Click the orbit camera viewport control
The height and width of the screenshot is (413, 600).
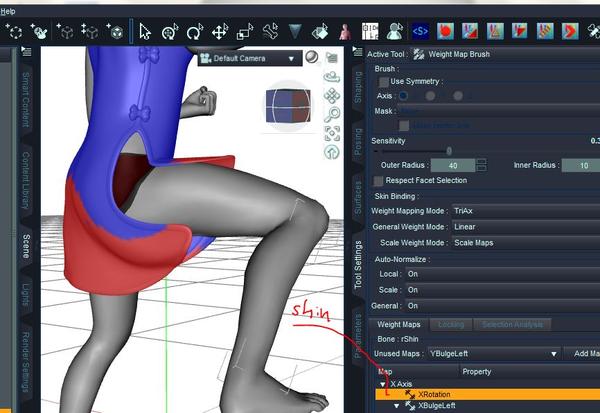[332, 77]
